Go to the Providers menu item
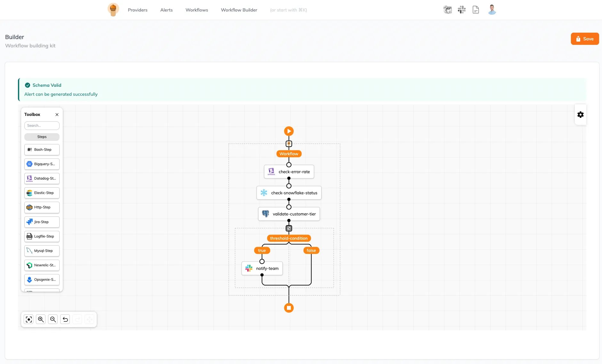Image resolution: width=602 pixels, height=364 pixels. (x=138, y=10)
